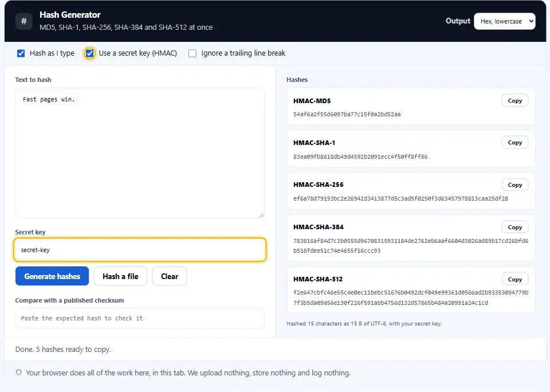Image resolution: width=550 pixels, height=392 pixels.
Task: Select the HMAC-SHA-256 value ef6a78d7…
Action: click(400, 199)
